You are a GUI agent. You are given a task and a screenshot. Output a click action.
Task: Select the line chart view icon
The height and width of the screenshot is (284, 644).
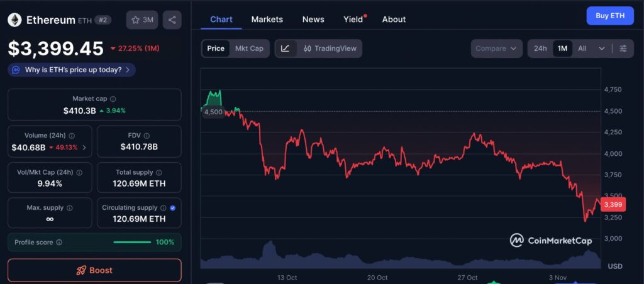tap(286, 48)
